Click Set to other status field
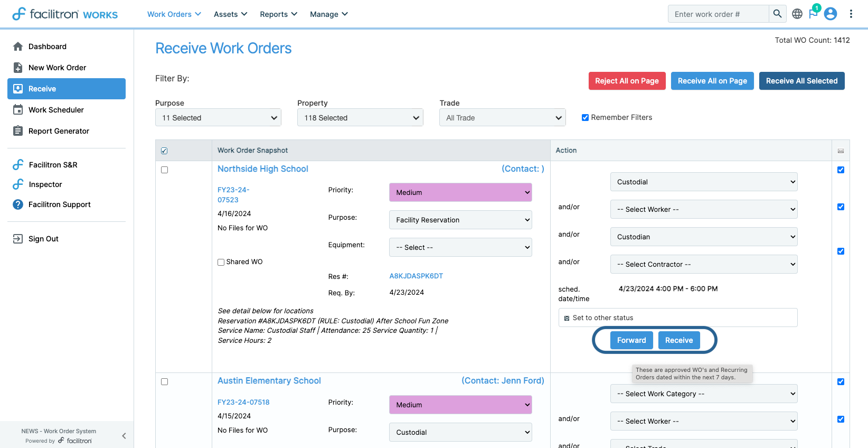This screenshot has height=448, width=868. [678, 318]
